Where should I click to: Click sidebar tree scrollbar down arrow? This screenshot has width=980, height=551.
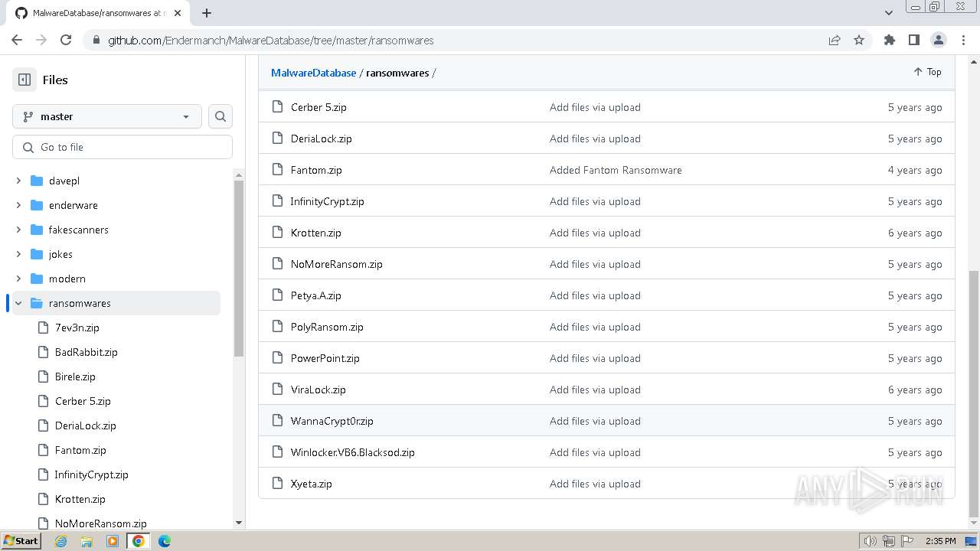click(238, 523)
